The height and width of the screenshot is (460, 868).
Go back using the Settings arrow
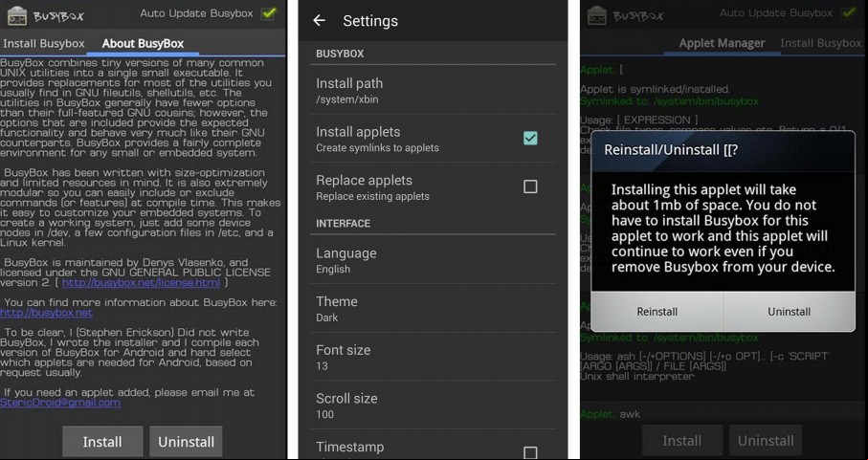(x=319, y=20)
